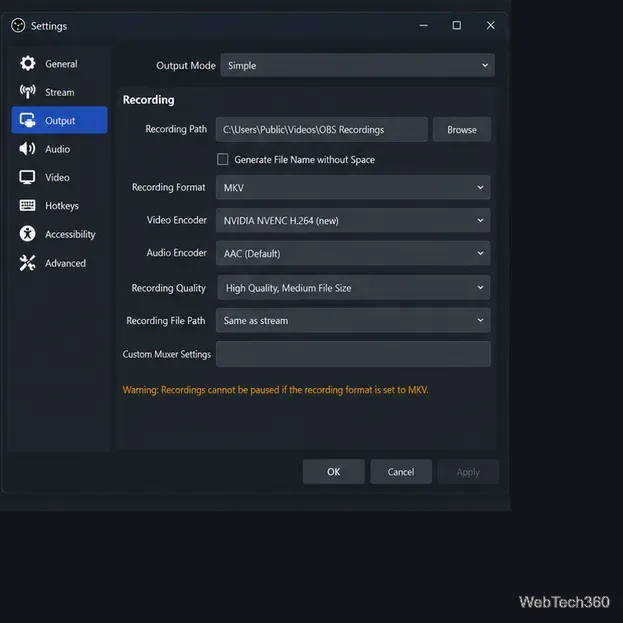Open the Output Mode dropdown
The image size is (623, 623).
358,65
